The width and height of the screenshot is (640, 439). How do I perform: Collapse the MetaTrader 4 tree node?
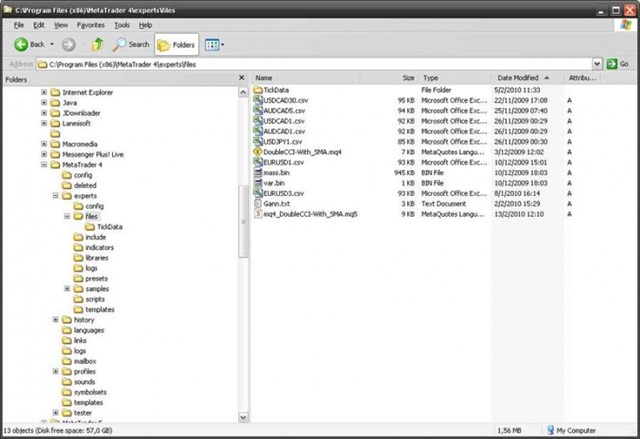[x=44, y=165]
